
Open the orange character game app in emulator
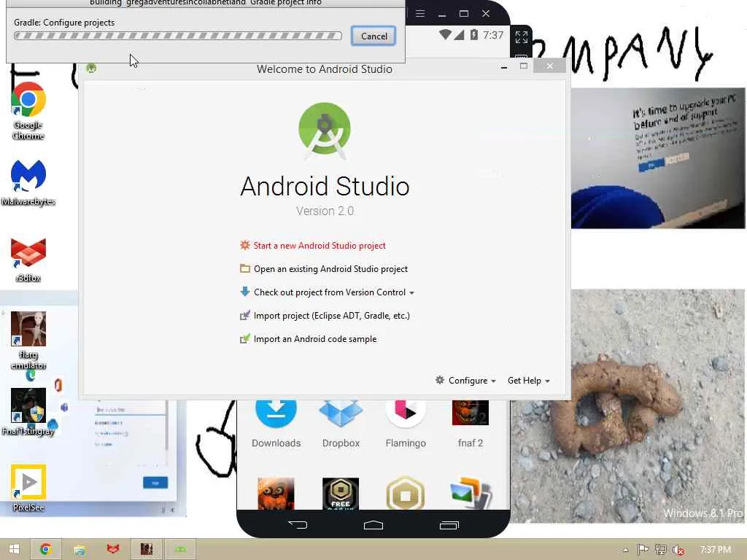(x=276, y=494)
